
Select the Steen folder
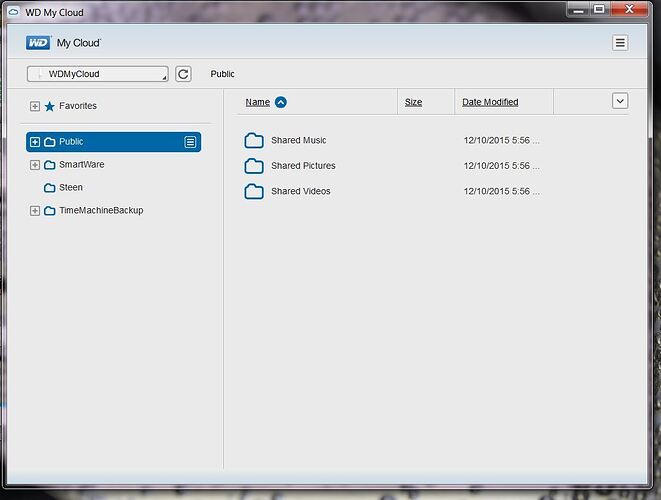pyautogui.click(x=71, y=187)
